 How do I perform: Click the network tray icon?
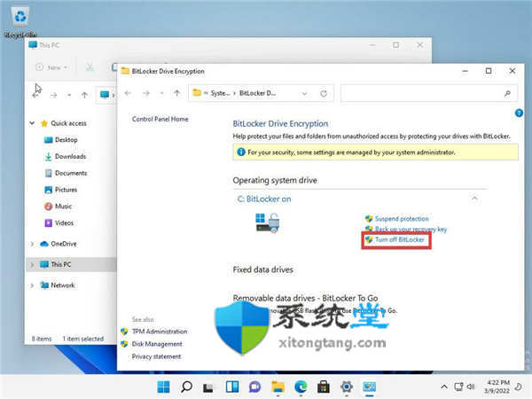coord(458,387)
